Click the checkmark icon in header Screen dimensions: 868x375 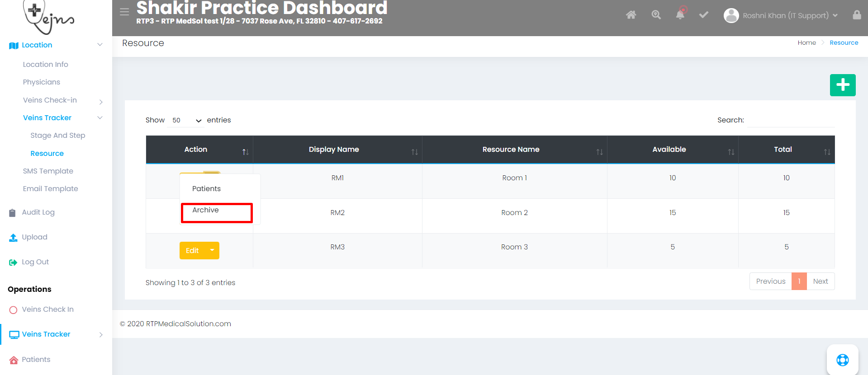[x=703, y=15]
